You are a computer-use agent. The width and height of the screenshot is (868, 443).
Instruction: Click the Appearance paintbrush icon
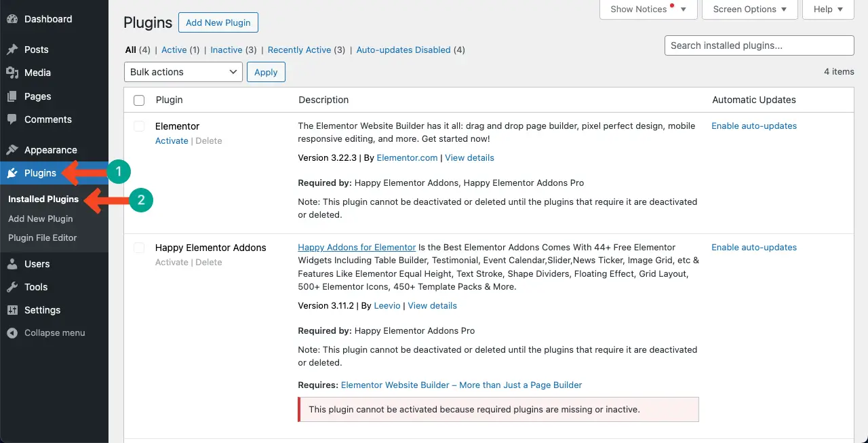point(12,150)
